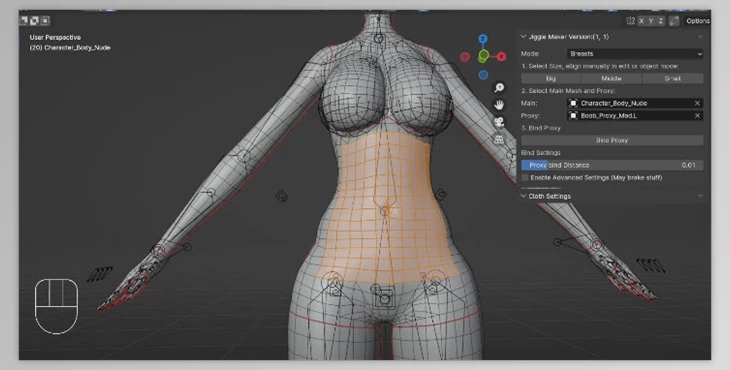
Task: Click the mesh mirror butterfly icon
Action: [630, 21]
